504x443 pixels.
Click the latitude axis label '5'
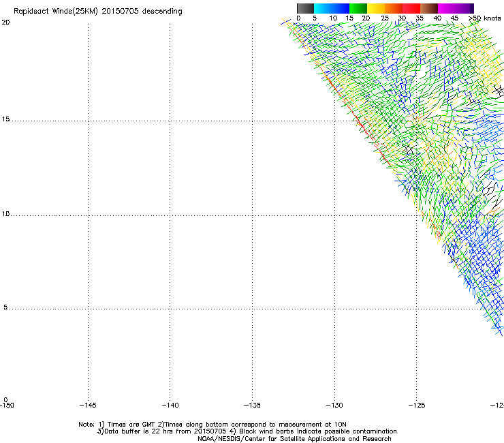[5, 307]
